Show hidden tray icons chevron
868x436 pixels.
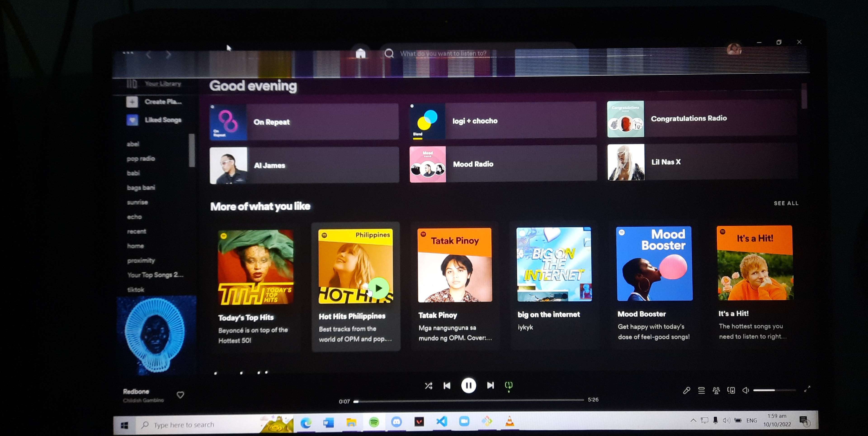point(693,420)
